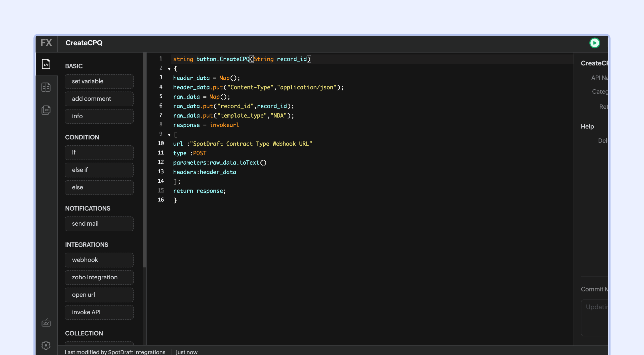Screen dimensions: 644x355
Task: Click the green Run function play button
Action: click(x=594, y=43)
